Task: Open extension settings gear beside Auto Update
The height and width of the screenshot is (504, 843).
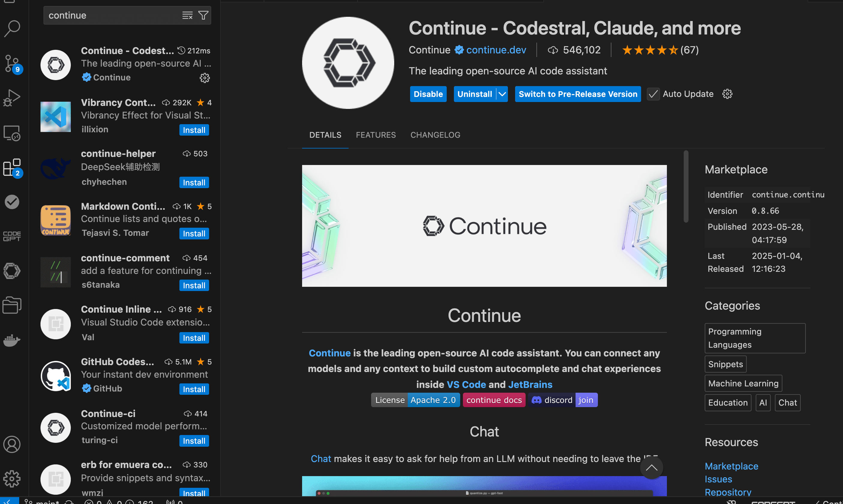Action: point(727,94)
